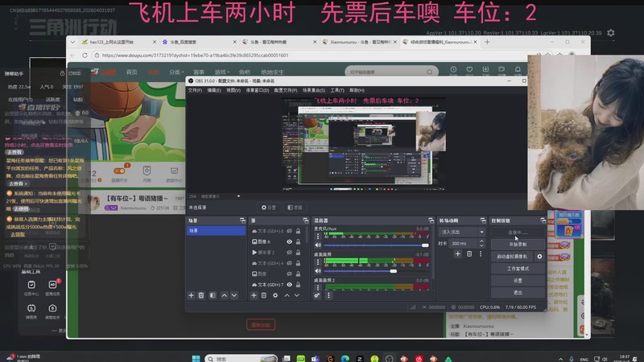Delete selected scene with the Scenes trash icon
The image size is (644, 362).
201,295
